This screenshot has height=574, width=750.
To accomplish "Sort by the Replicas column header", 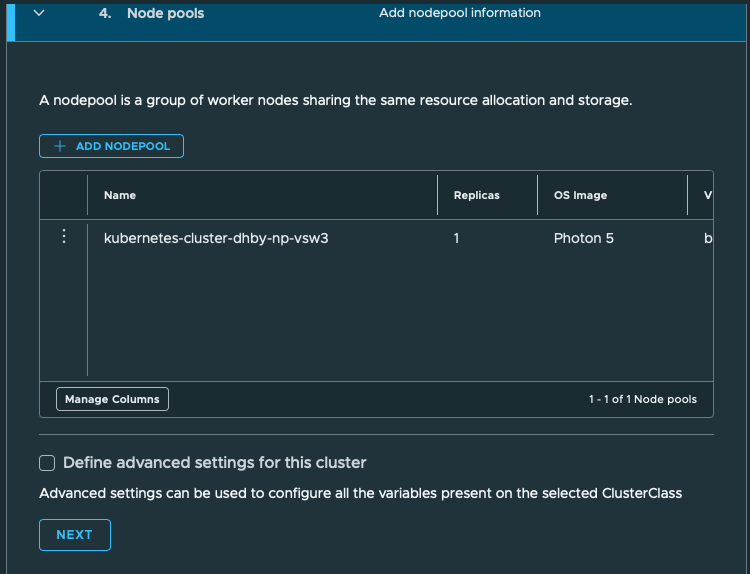I will (476, 195).
